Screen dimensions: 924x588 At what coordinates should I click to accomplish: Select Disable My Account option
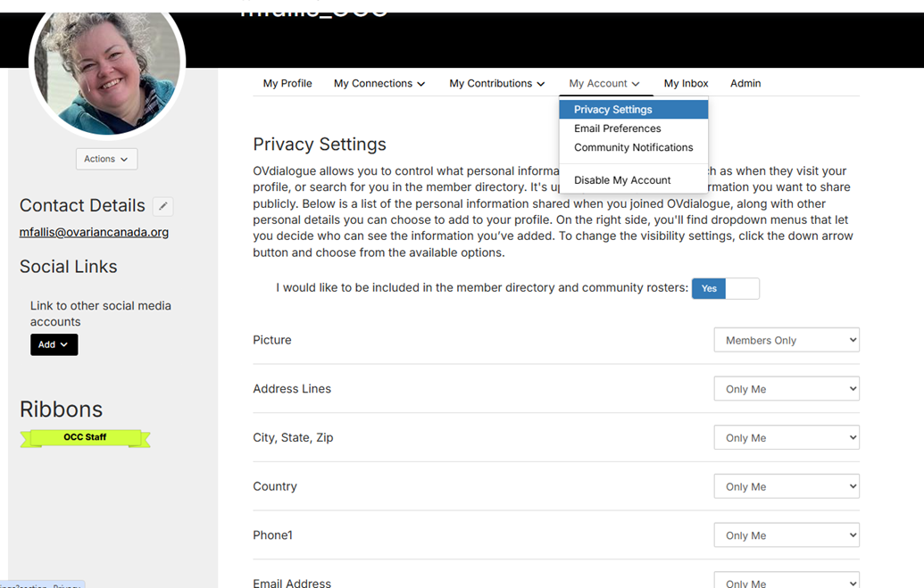[622, 180]
